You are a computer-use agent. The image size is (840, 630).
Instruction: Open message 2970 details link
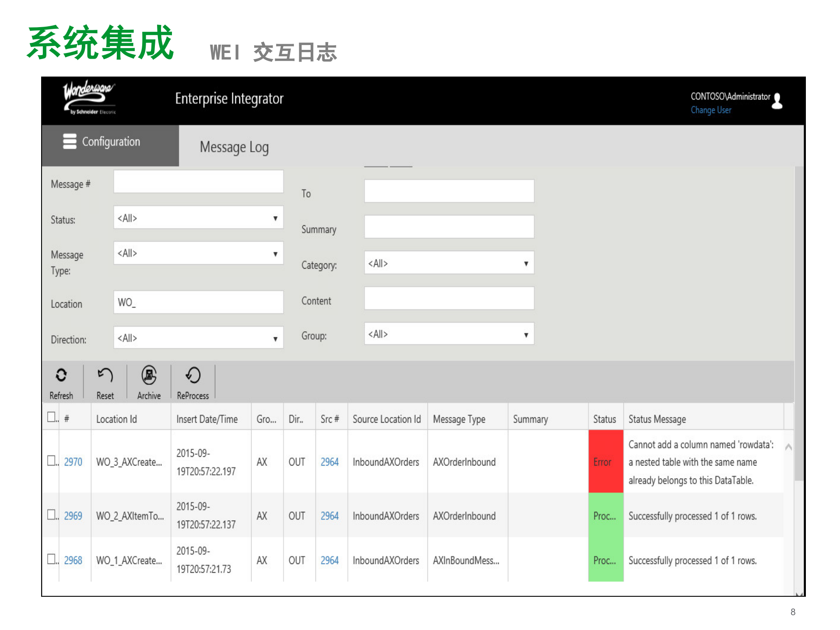click(x=73, y=462)
